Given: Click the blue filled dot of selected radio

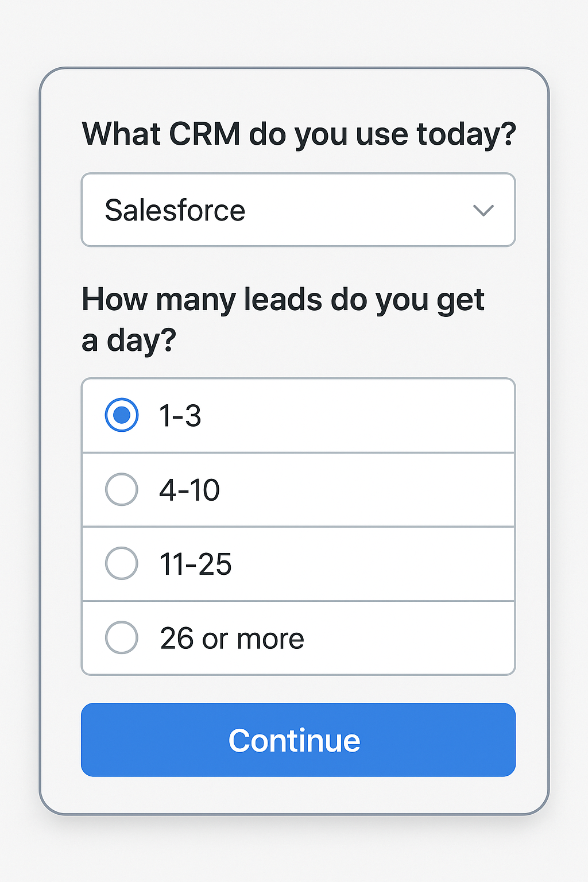Looking at the screenshot, I should 122,415.
